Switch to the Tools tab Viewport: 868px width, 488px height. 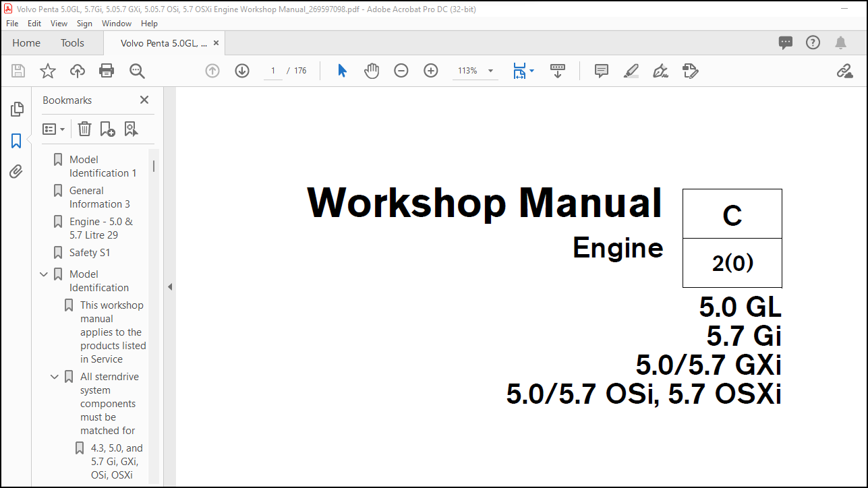click(x=72, y=42)
